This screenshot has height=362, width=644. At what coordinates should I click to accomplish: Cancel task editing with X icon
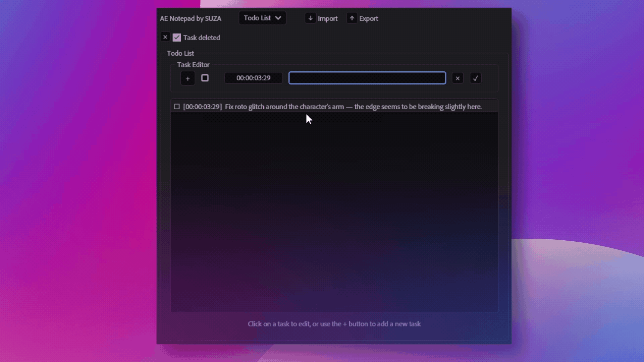(x=458, y=78)
